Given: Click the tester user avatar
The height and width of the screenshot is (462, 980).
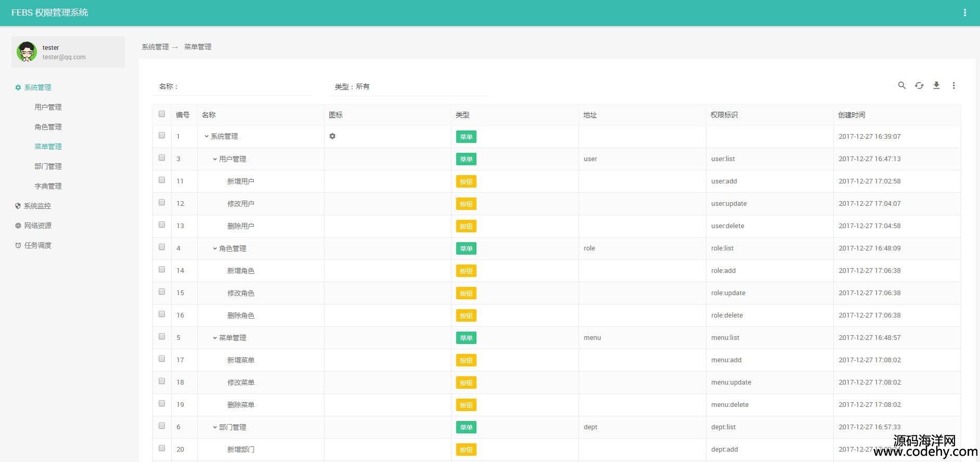Looking at the screenshot, I should click(x=27, y=52).
